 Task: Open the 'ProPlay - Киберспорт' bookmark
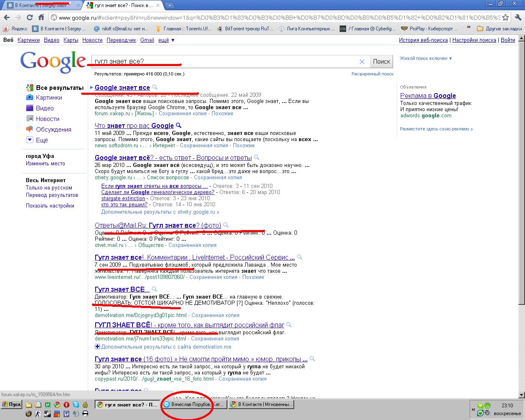pyautogui.click(x=429, y=29)
